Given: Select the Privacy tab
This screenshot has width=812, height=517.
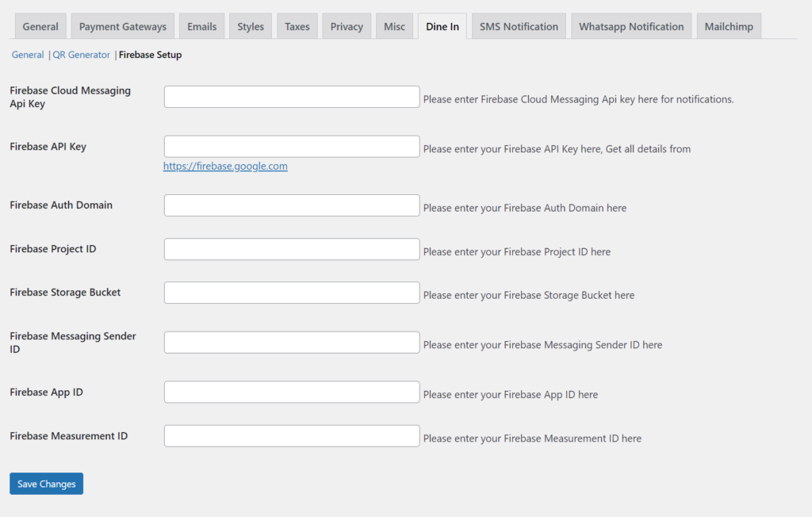Looking at the screenshot, I should coord(347,26).
